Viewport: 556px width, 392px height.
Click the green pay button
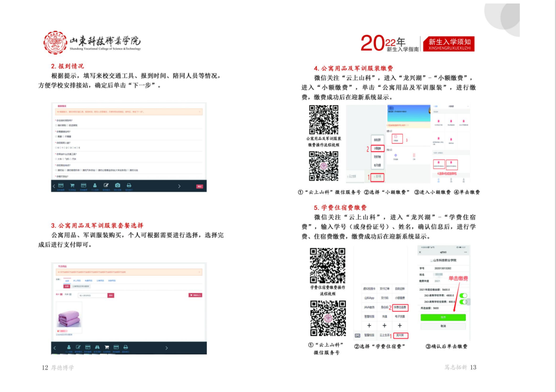tap(443, 317)
